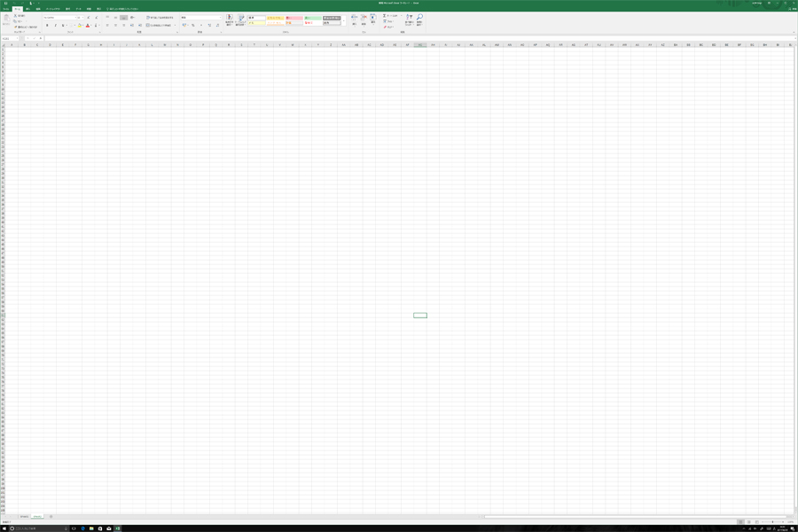
Task: Apply the pink Bad cell style
Action: 294,18
